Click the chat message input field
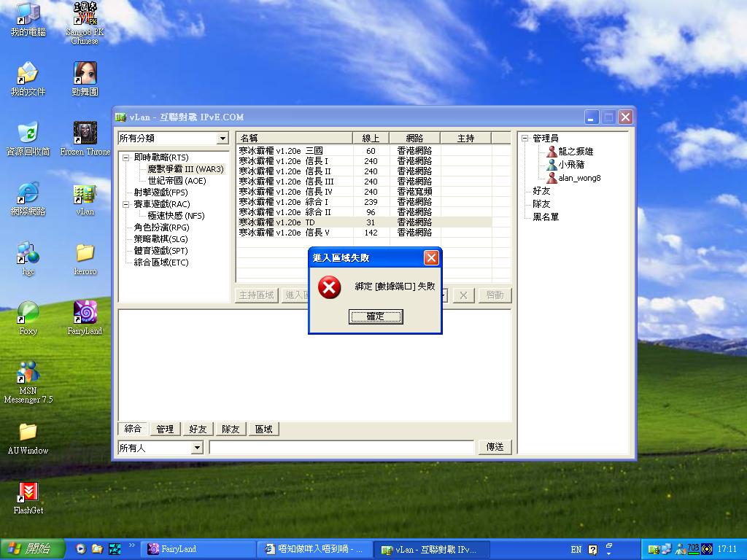The width and height of the screenshot is (747, 560). point(341,448)
